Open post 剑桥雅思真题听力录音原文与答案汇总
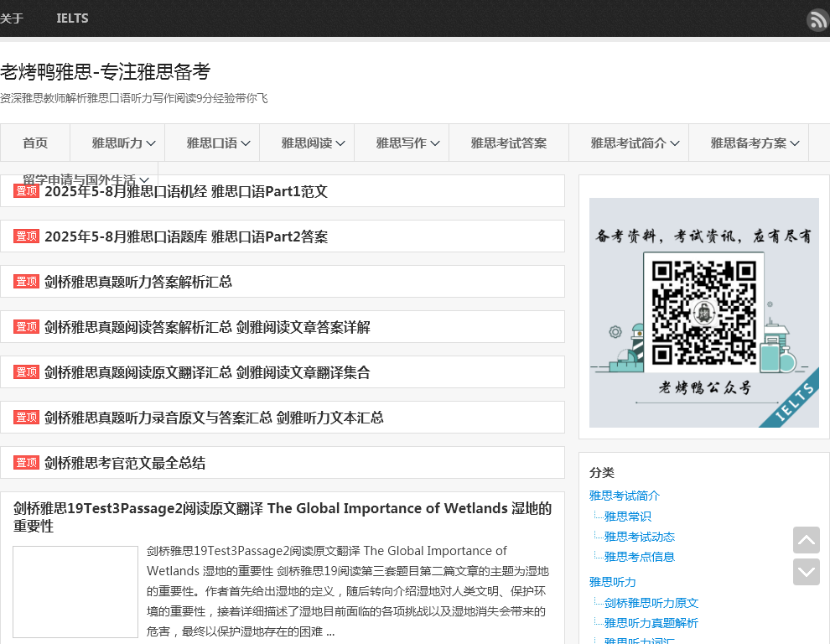Screen dimensions: 830x644 tap(214, 418)
